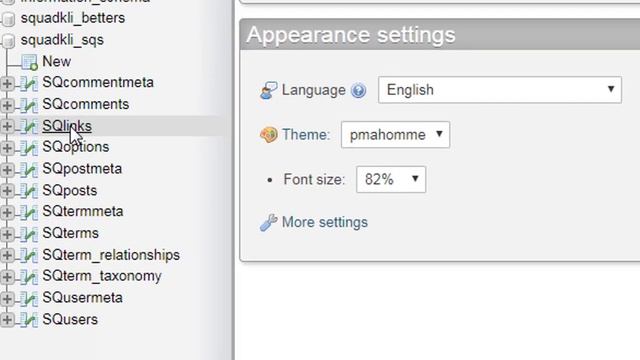Click the New table icon
This screenshot has height=360, width=640.
(x=29, y=62)
